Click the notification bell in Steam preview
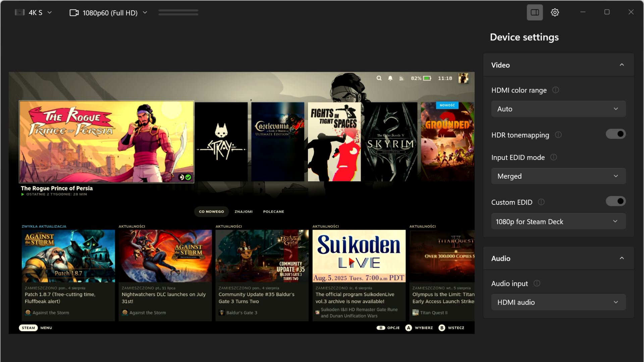The width and height of the screenshot is (644, 362). pyautogui.click(x=390, y=78)
